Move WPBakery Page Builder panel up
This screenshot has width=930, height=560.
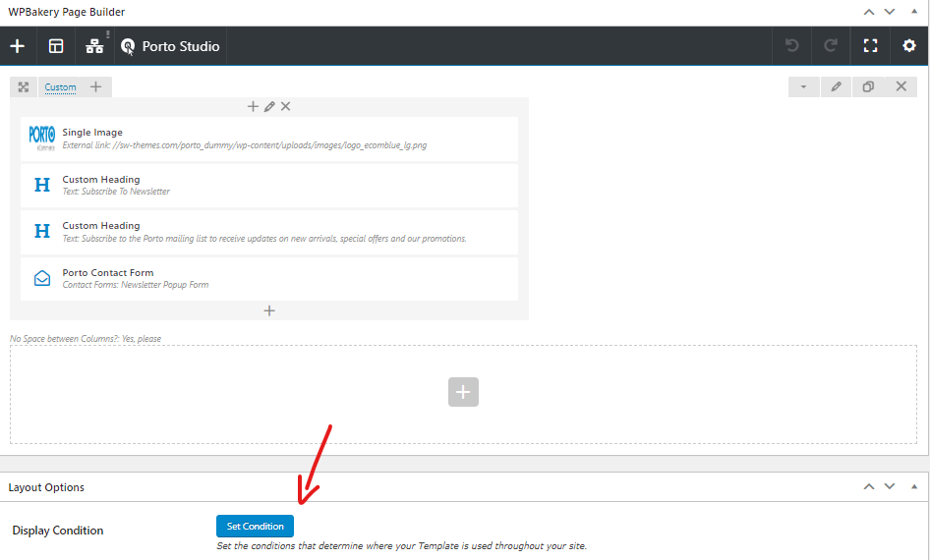pyautogui.click(x=869, y=12)
